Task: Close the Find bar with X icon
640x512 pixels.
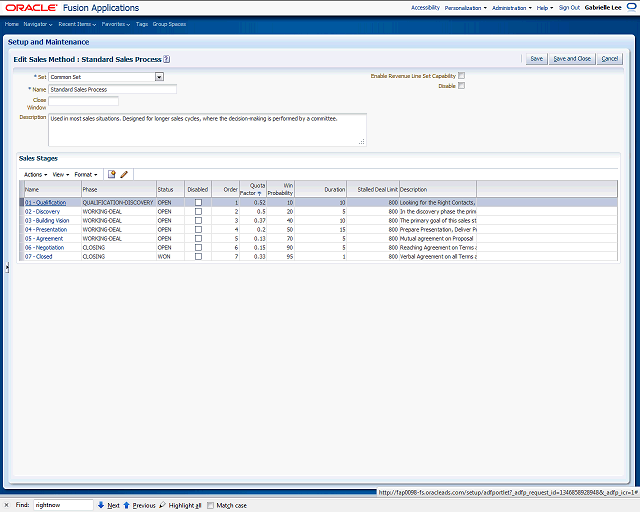Action: 7,505
